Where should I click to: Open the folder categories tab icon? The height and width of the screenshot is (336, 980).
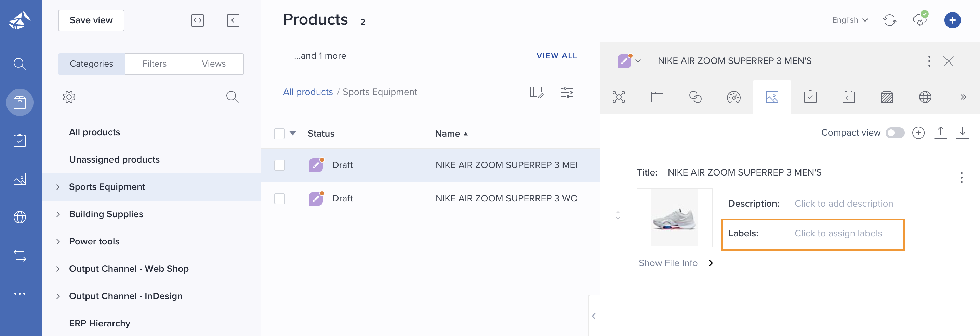pyautogui.click(x=657, y=97)
